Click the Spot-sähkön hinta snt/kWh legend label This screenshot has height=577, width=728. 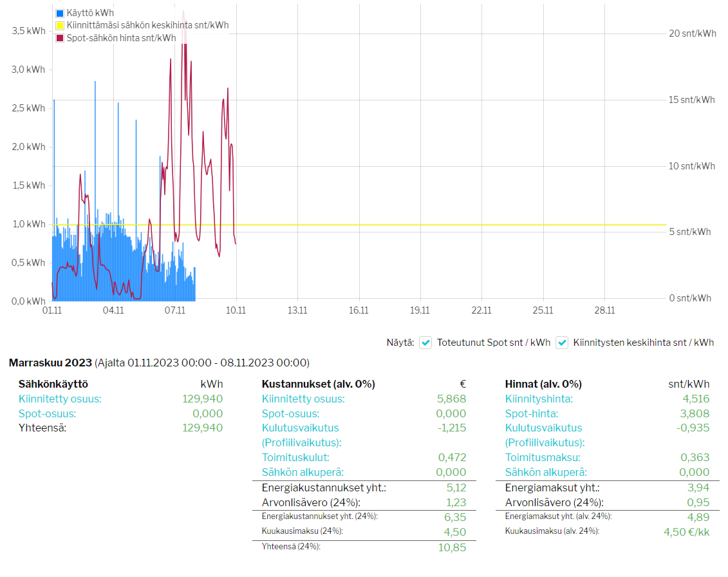tap(121, 38)
